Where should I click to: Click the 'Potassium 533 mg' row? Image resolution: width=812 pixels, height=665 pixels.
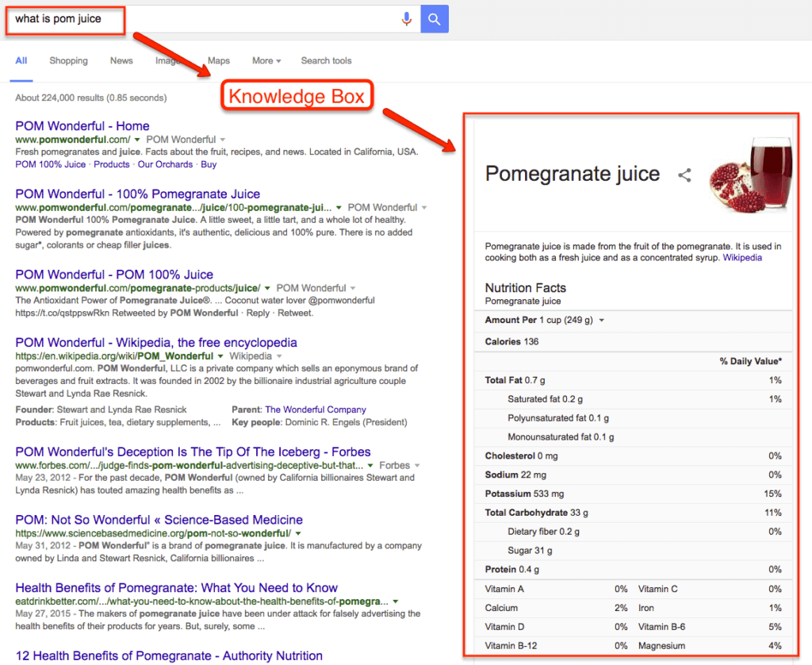tap(634, 494)
